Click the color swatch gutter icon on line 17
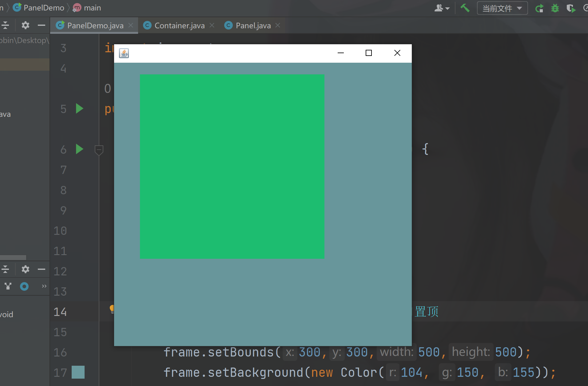This screenshot has height=386, width=588. (78, 372)
